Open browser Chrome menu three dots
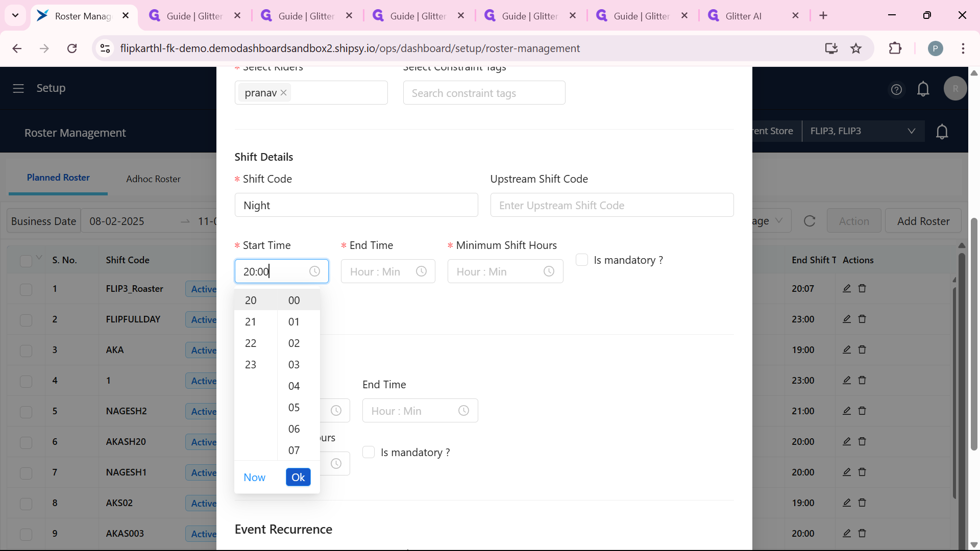 coord(963,48)
